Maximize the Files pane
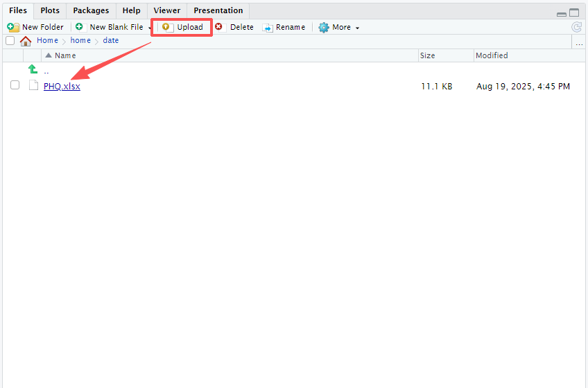588x388 pixels. (x=574, y=12)
